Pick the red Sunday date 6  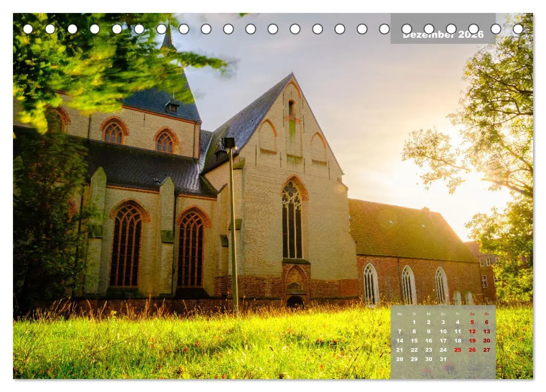(x=487, y=322)
